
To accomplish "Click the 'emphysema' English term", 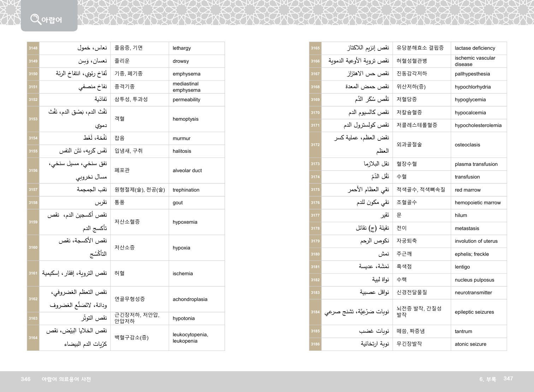I will click(x=186, y=74).
